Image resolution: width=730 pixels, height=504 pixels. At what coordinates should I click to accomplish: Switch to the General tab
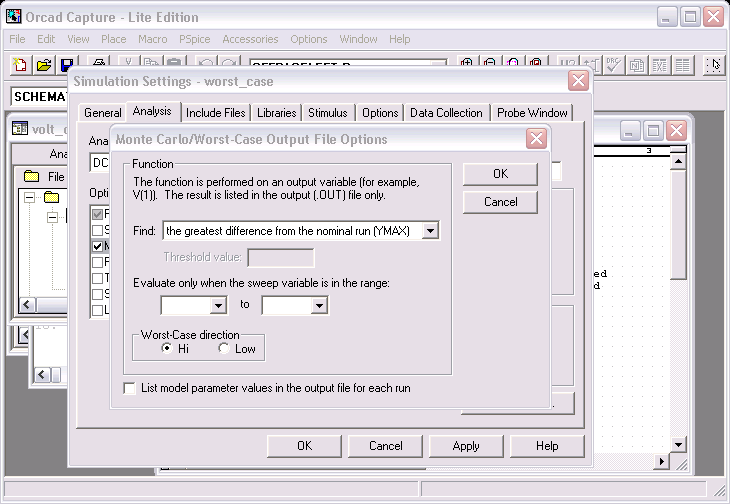pyautogui.click(x=102, y=113)
